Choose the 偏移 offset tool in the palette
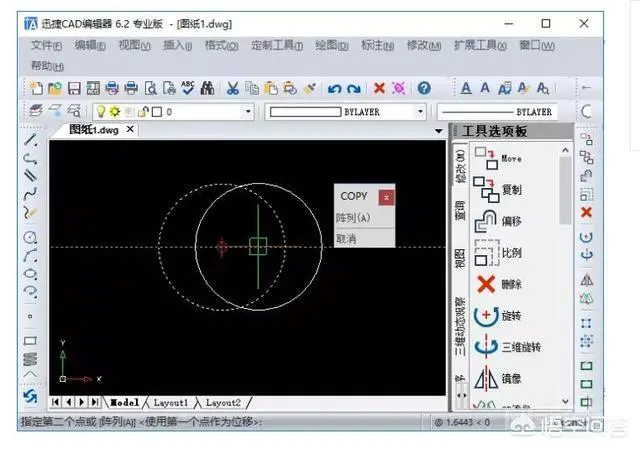 [498, 221]
